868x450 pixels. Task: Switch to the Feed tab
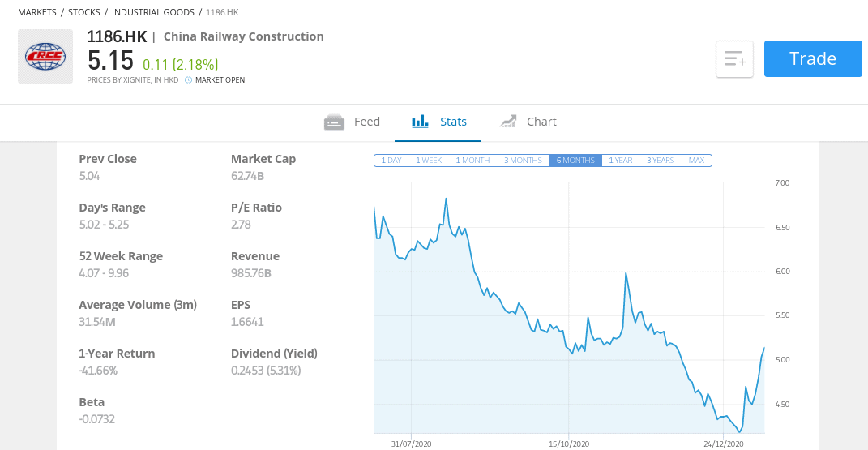[x=352, y=122]
